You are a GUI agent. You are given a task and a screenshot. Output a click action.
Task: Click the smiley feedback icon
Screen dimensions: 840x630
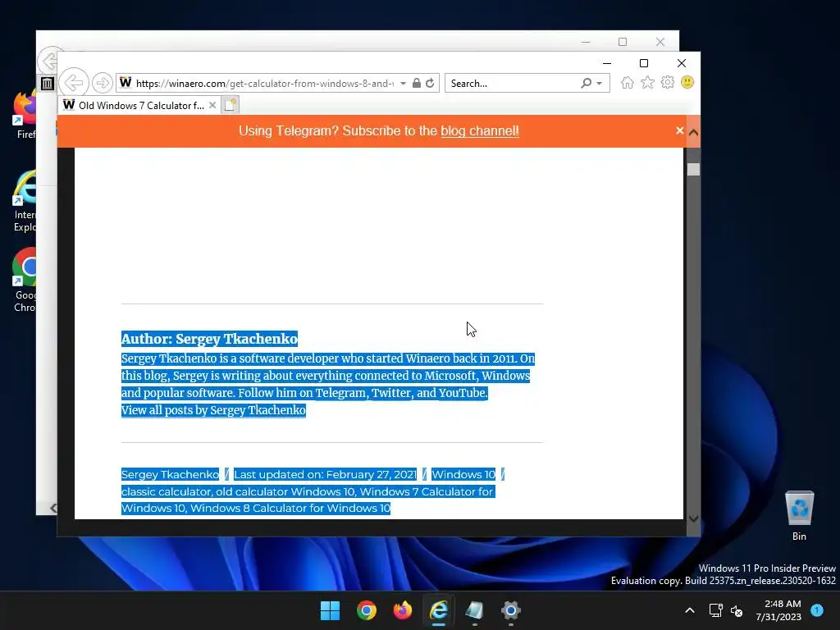point(687,82)
